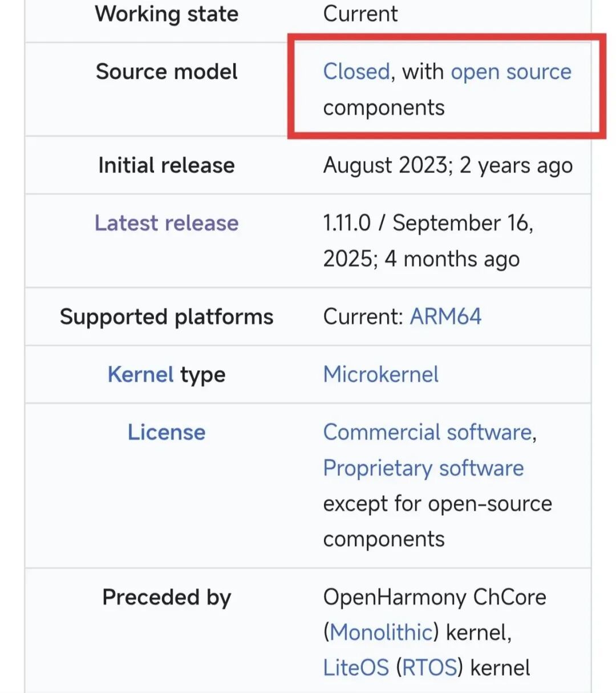Screen dimensions: 616x693
Task: Open the Kernel link in row header
Action: pos(141,375)
